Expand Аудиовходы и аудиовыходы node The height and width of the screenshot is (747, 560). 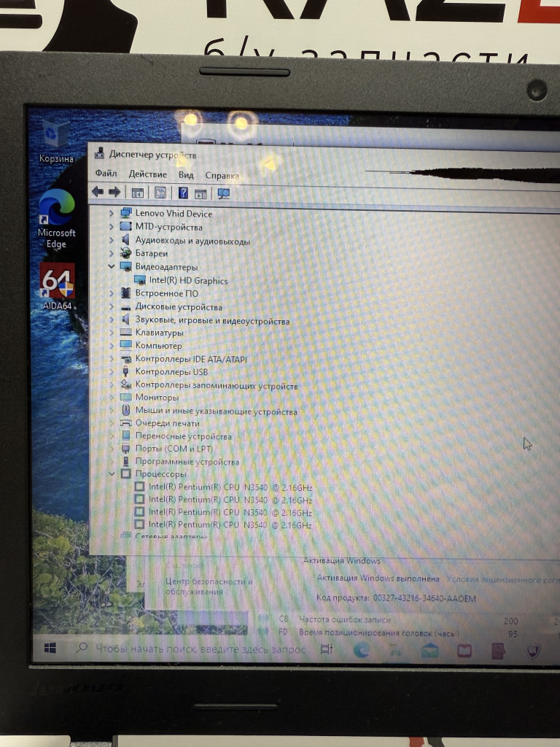coord(112,239)
